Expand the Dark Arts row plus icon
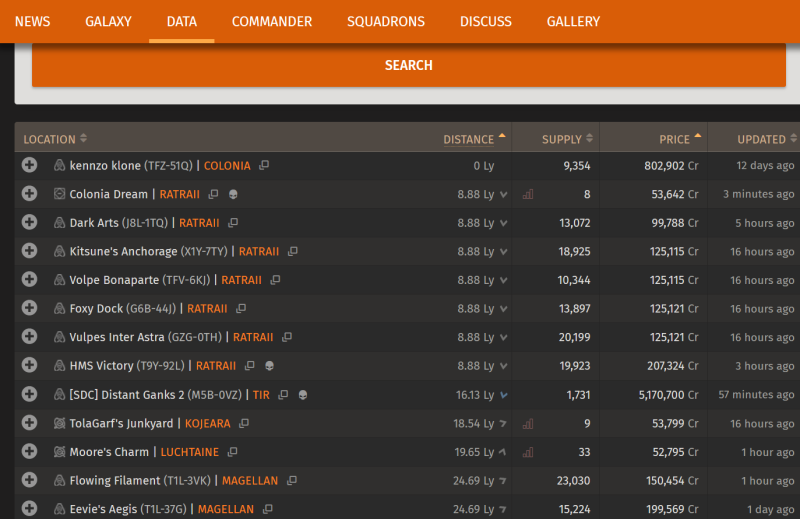This screenshot has width=800, height=519. coord(29,222)
